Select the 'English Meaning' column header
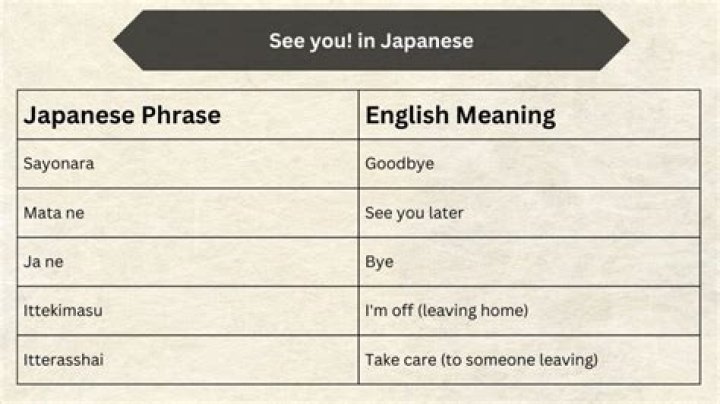The image size is (720, 404). coord(529,115)
